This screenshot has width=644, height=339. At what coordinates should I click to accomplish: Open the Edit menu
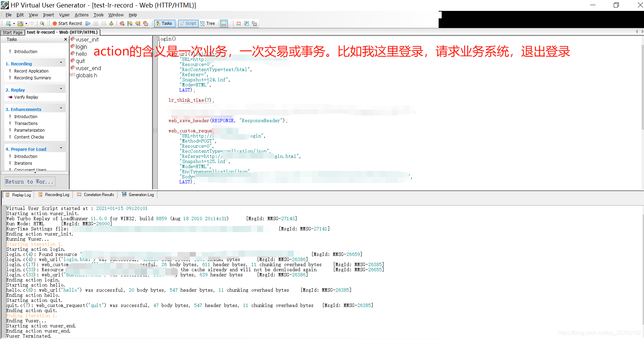coord(20,15)
